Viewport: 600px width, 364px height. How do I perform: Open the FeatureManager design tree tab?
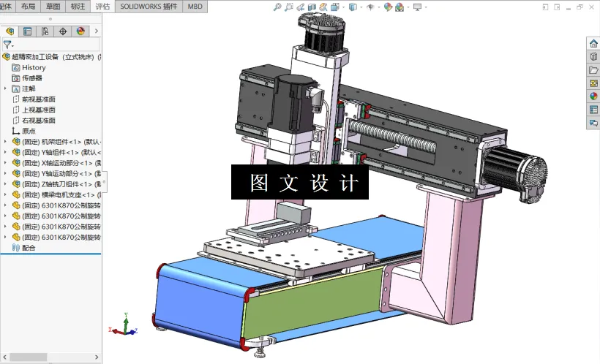(10, 31)
